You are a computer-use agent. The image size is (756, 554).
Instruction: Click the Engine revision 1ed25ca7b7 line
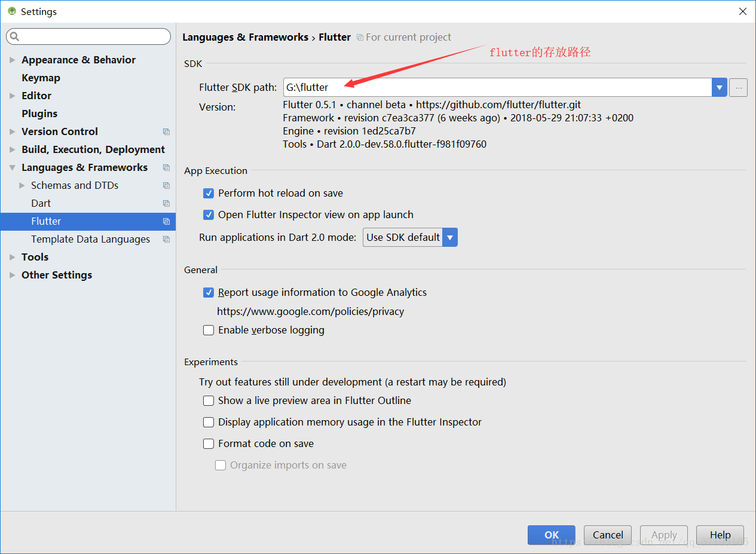[349, 131]
